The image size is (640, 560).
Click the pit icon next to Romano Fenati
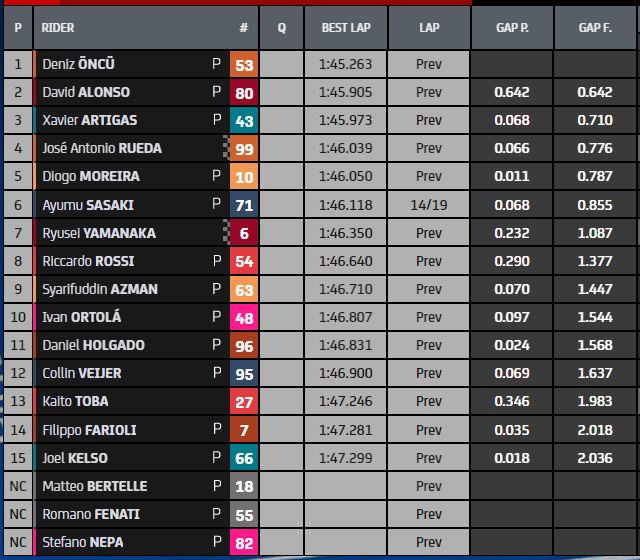tap(217, 514)
